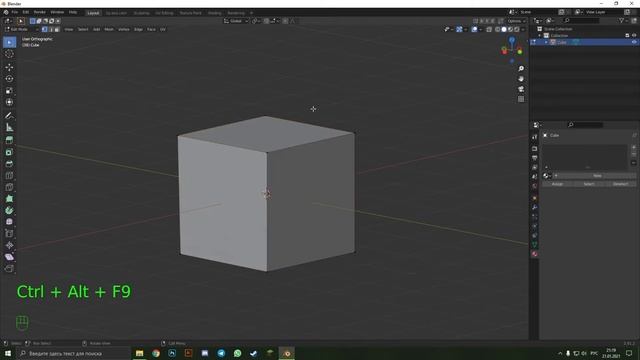Screen dimensions: 640x360
Task: Activate the Extrude Region tool
Action: pos(9,140)
